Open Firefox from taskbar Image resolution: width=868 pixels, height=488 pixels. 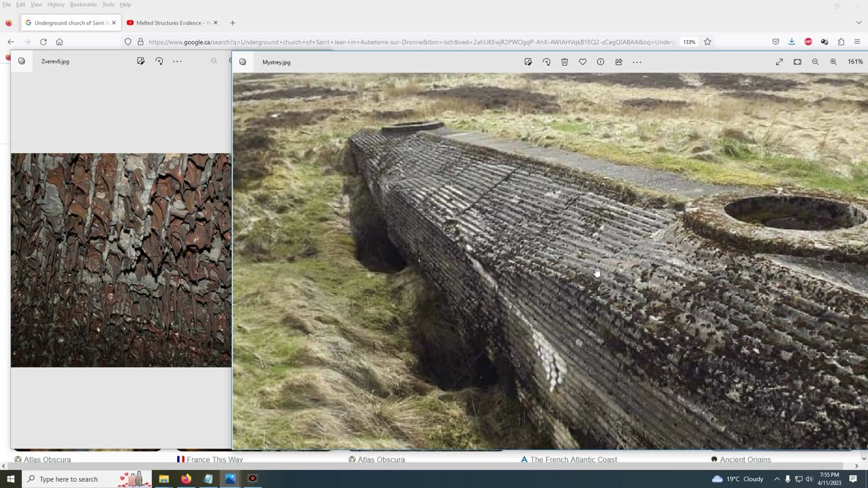(x=186, y=479)
